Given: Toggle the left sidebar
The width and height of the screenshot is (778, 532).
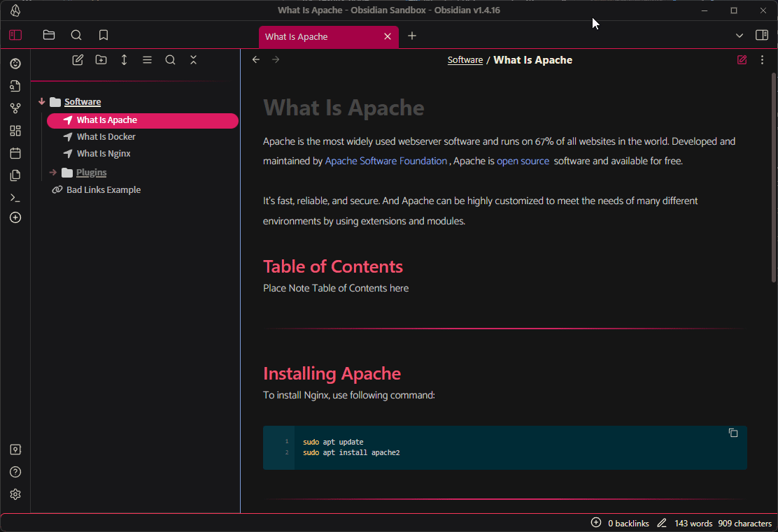Looking at the screenshot, I should [x=15, y=35].
